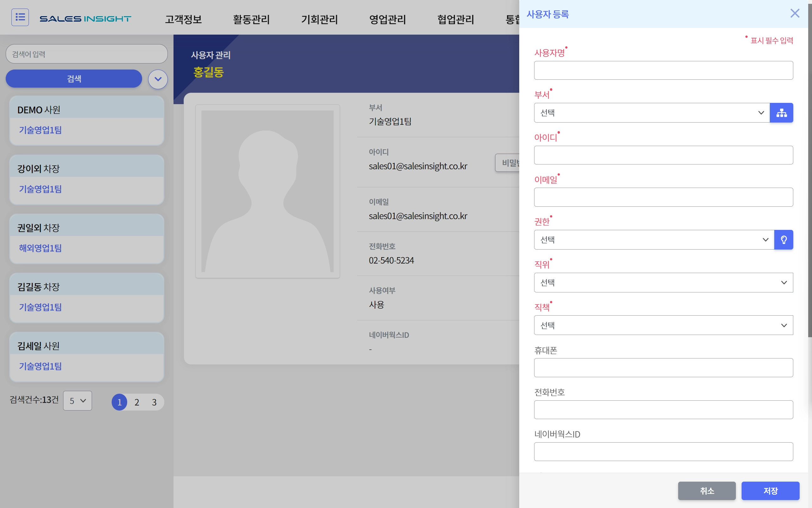
Task: Select the DEMO 사원 user card
Action: tap(87, 121)
